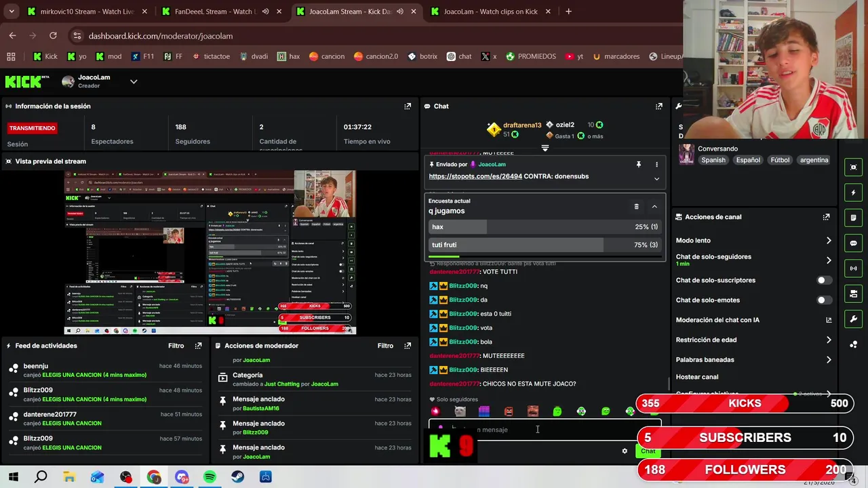Screen dimensions: 868x488
Task: Go back in the browser
Action: [13, 35]
